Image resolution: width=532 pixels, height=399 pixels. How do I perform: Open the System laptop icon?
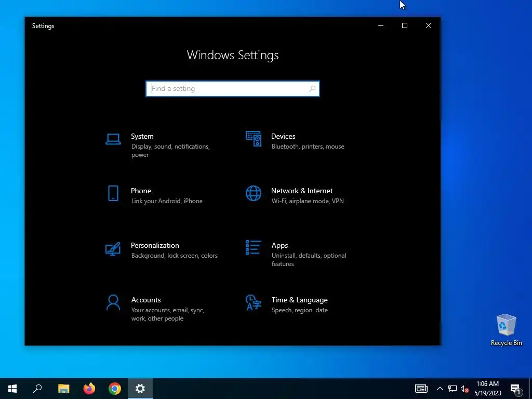(x=113, y=139)
